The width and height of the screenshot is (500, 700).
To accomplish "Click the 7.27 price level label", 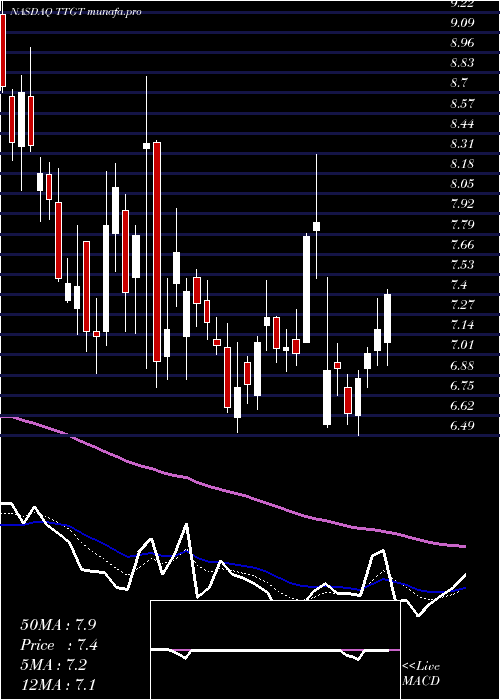I will (462, 305).
